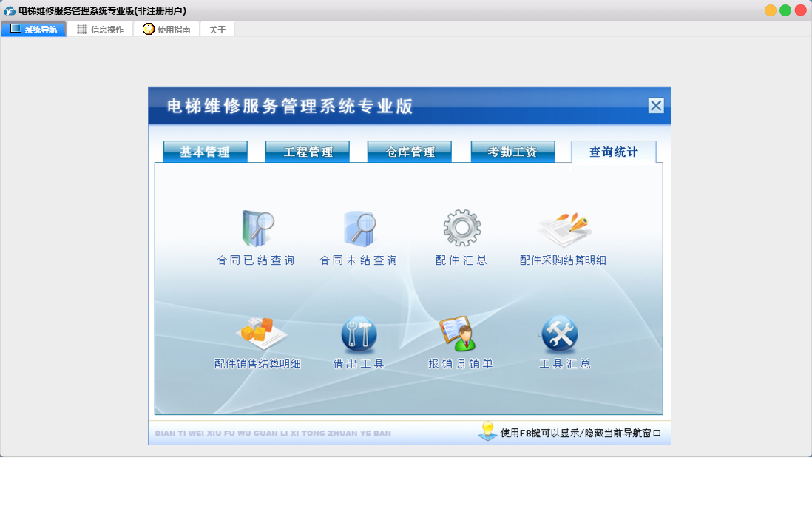Open the 报销月销单 person-with-book icon
The image size is (812, 526).
458,334
